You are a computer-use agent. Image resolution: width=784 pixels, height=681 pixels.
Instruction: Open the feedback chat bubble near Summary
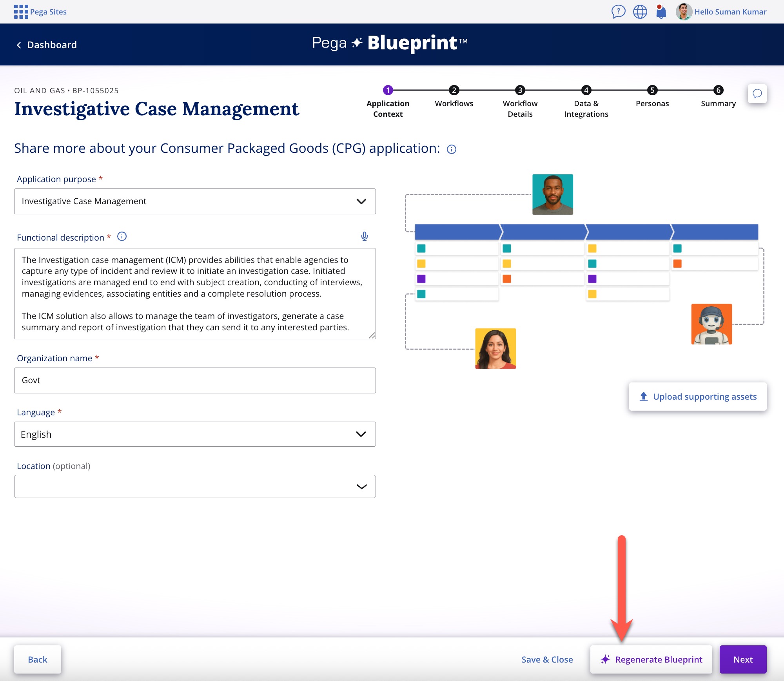[757, 94]
